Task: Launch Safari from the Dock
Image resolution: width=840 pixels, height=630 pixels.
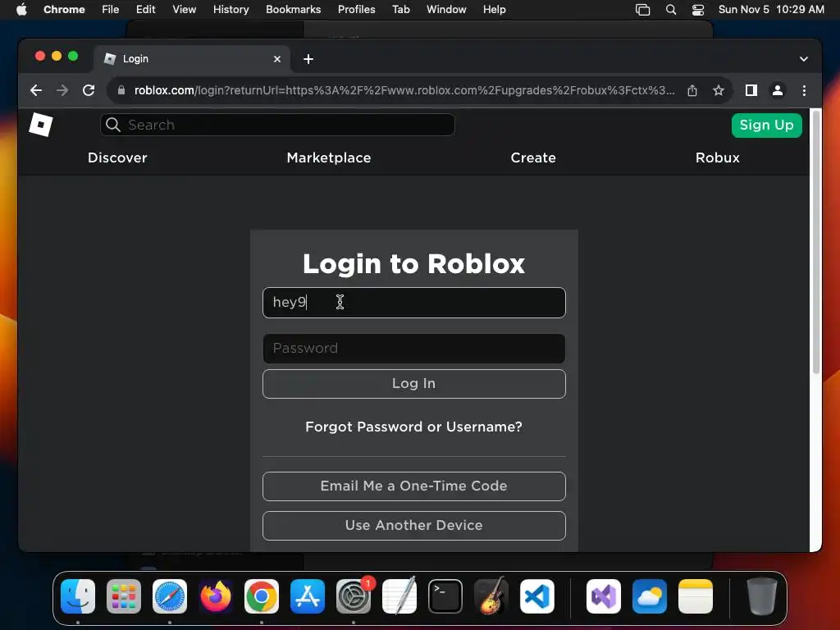Action: [170, 596]
